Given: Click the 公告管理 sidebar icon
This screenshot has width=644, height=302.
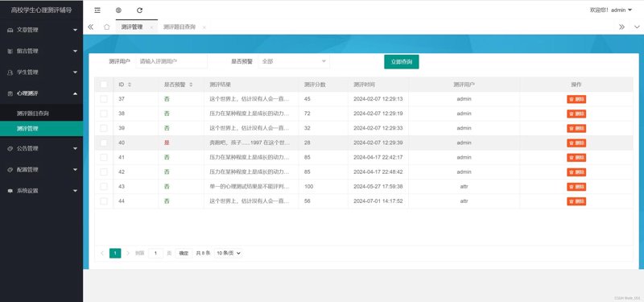Looking at the screenshot, I should tap(10, 148).
